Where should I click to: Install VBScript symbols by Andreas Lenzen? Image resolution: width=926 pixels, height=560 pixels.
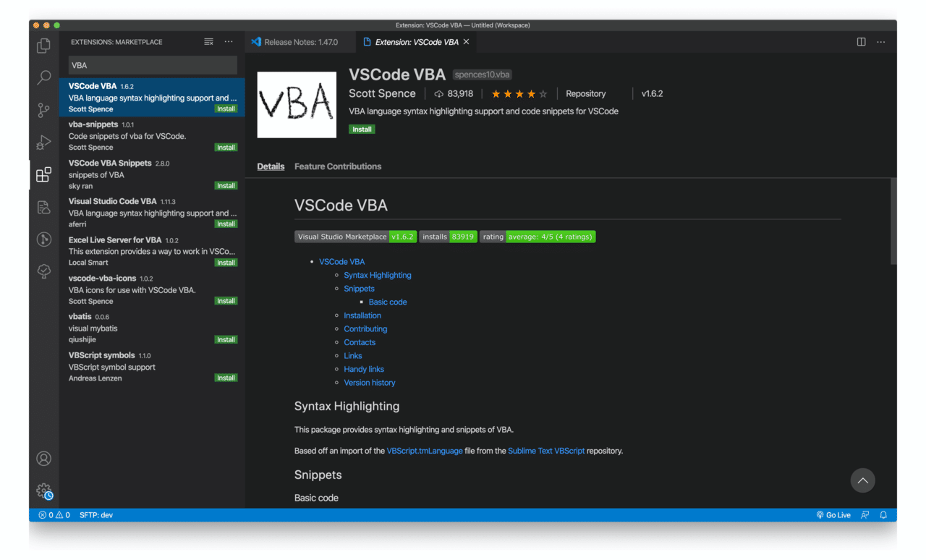click(226, 378)
